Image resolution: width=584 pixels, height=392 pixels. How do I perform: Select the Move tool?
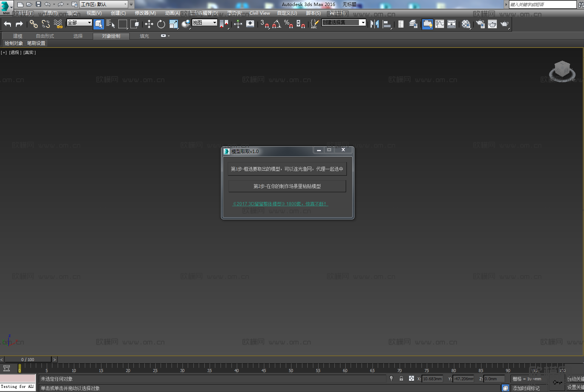149,24
